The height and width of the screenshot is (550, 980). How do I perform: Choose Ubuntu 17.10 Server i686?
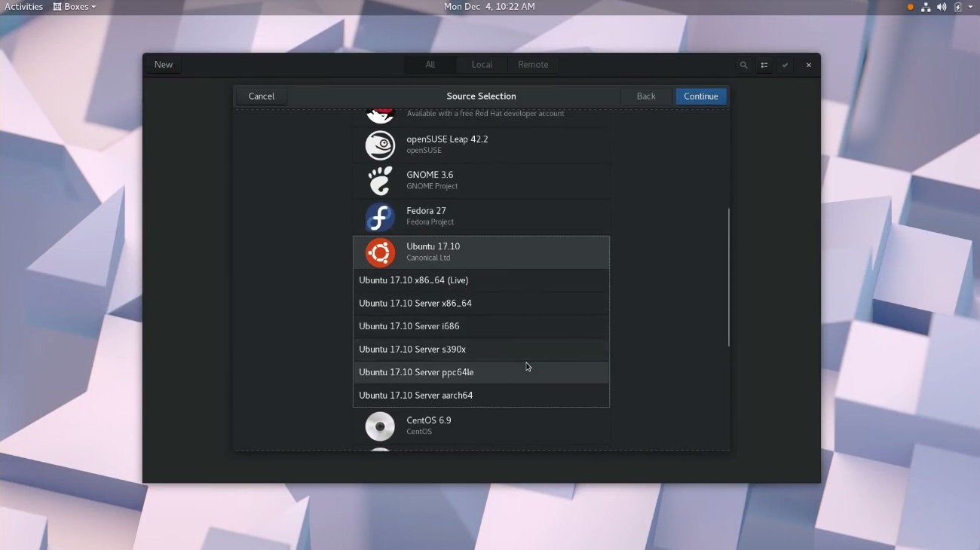[481, 326]
